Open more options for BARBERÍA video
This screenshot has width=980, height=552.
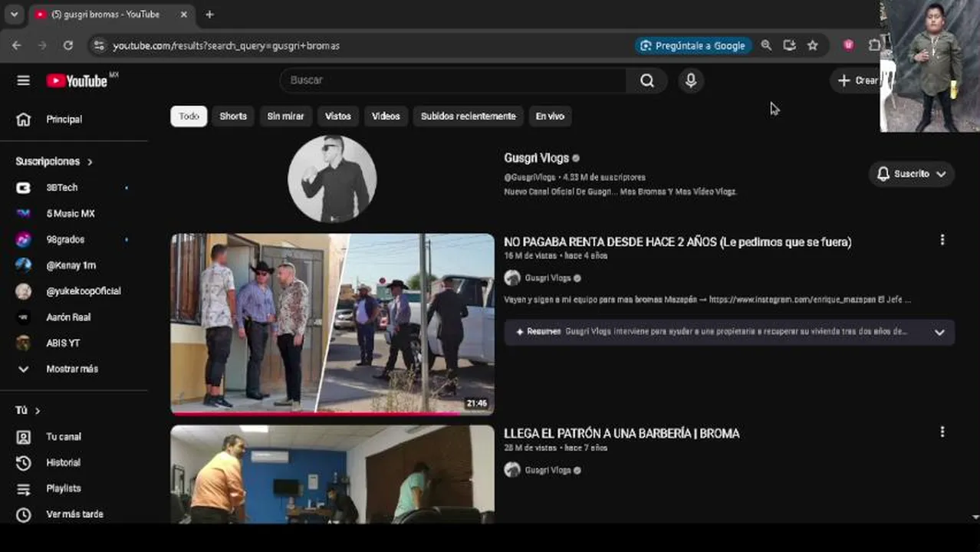[942, 432]
